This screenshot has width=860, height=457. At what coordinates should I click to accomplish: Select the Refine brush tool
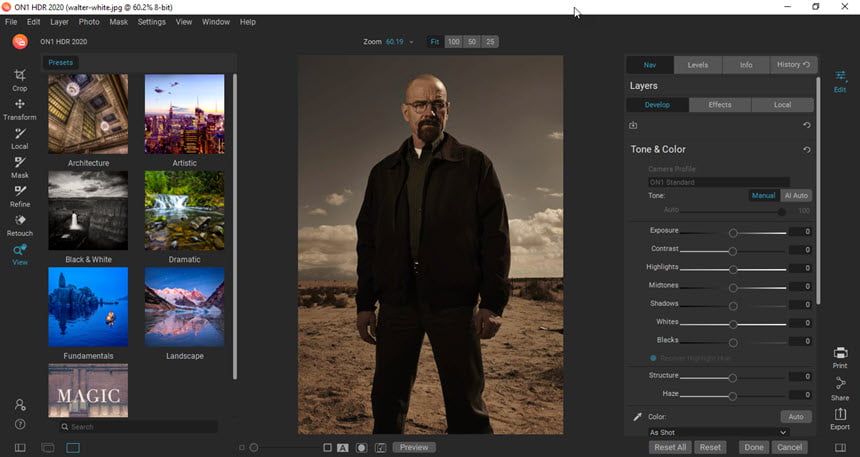[x=20, y=196]
